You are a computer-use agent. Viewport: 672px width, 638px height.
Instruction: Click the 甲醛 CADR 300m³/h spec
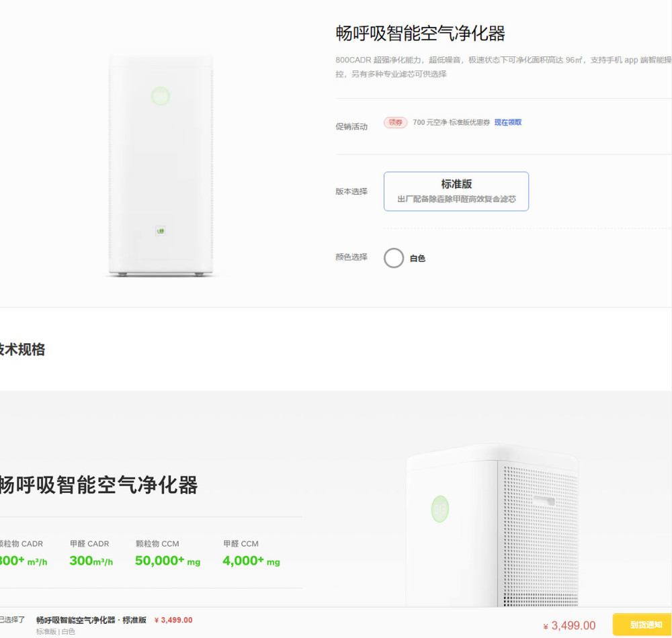point(91,555)
